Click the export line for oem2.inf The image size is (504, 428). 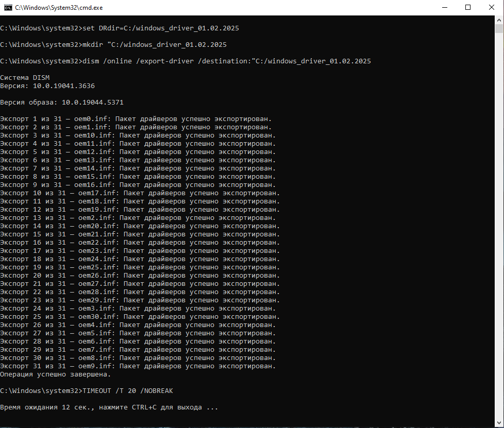pos(138,218)
